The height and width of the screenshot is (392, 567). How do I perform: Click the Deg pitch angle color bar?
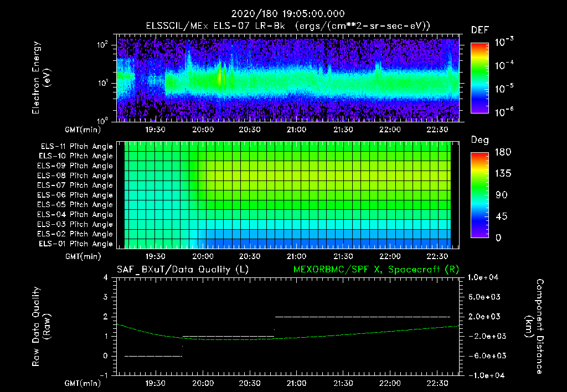click(x=480, y=195)
